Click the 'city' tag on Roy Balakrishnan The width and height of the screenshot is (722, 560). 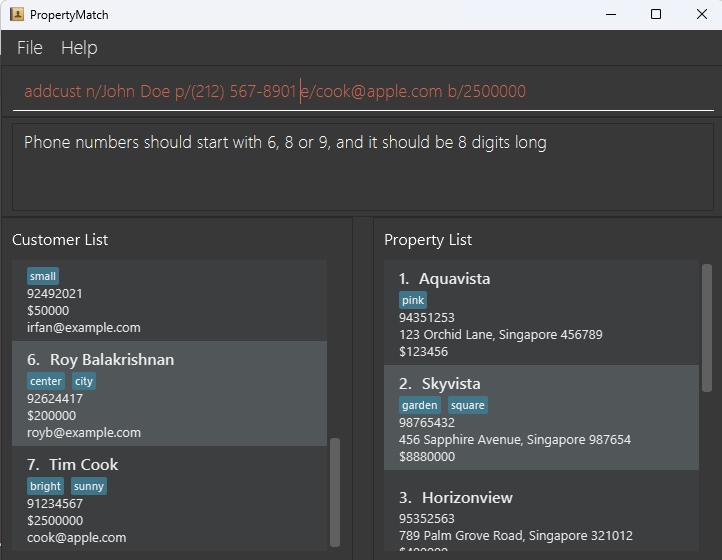tap(84, 381)
